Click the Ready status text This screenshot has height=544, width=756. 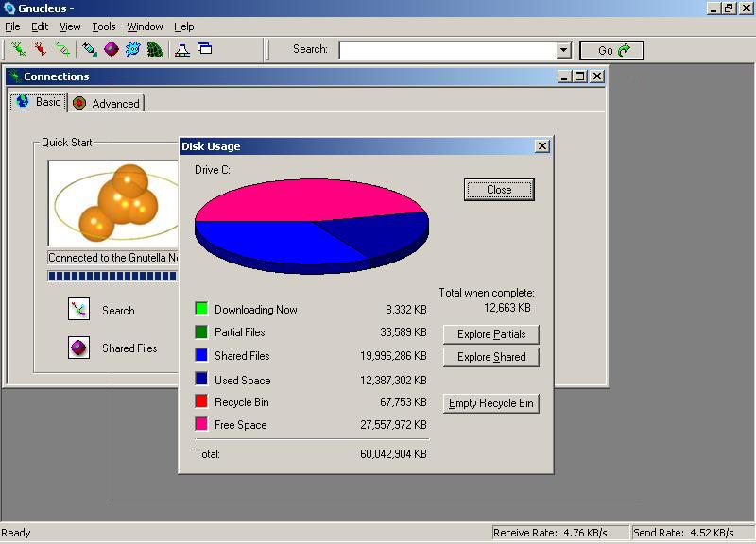click(16, 533)
